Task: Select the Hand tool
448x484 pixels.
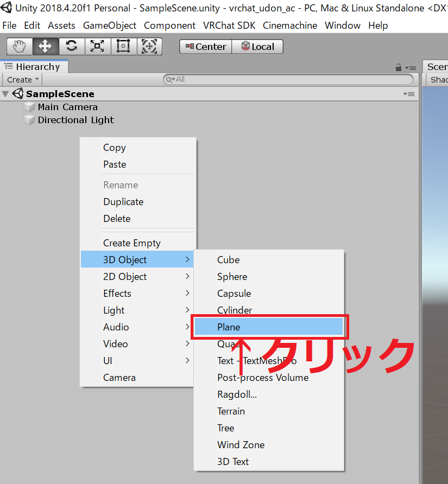Action: pos(20,47)
